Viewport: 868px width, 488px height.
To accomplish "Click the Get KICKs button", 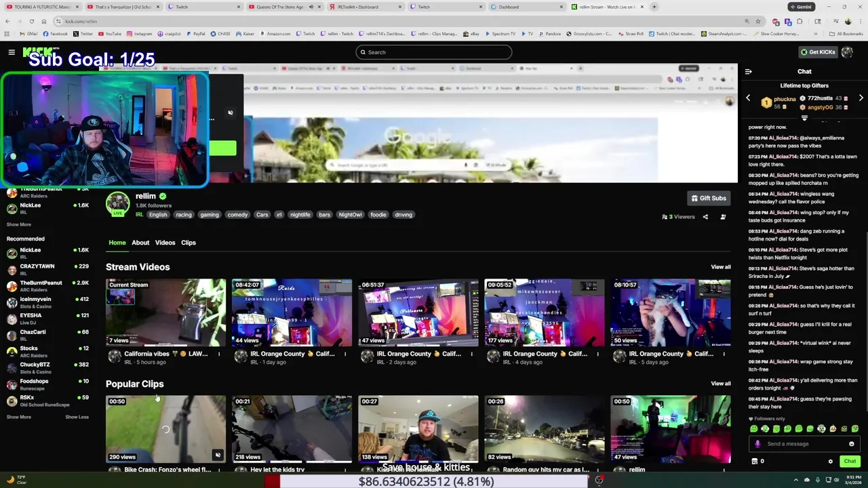I will [x=818, y=52].
